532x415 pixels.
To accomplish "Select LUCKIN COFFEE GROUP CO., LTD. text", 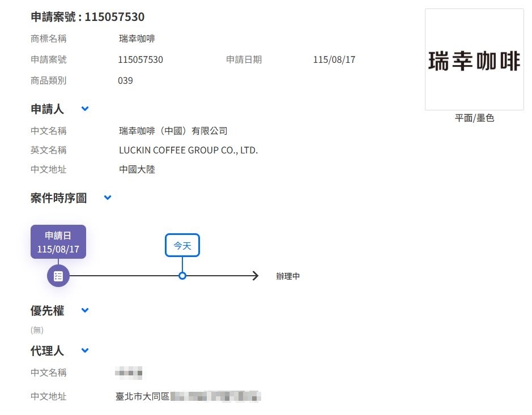I will point(188,150).
